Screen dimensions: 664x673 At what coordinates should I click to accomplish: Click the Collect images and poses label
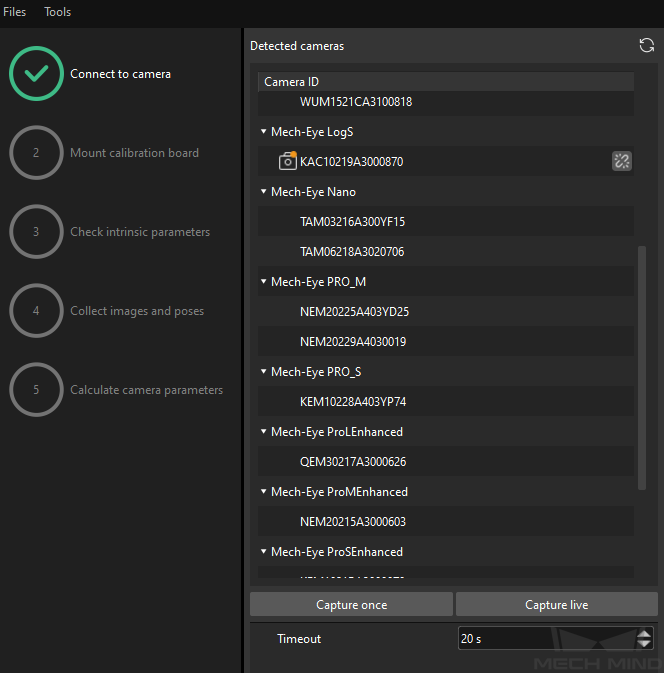click(137, 311)
